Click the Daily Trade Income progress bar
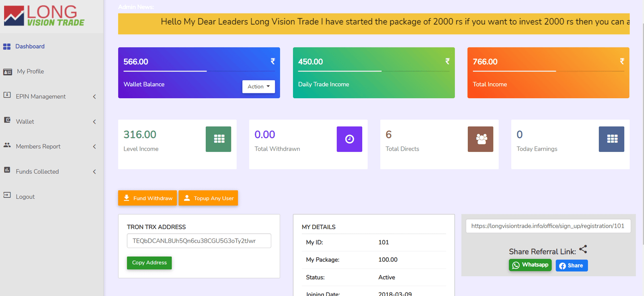Viewport: 644px width, 296px height. [x=374, y=71]
